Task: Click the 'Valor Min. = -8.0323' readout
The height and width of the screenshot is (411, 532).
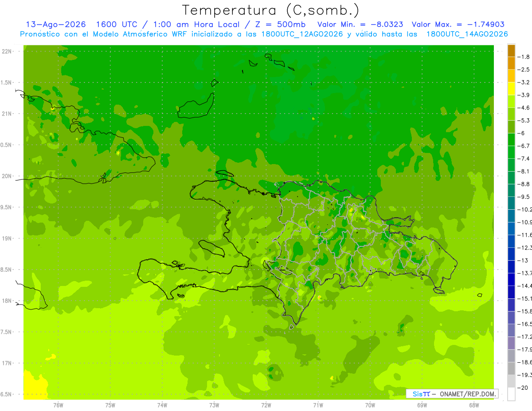Action: [361, 24]
